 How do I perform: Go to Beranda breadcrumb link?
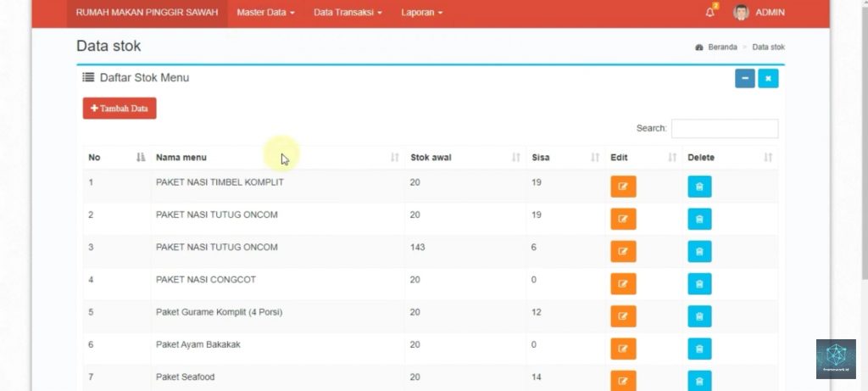tap(721, 47)
